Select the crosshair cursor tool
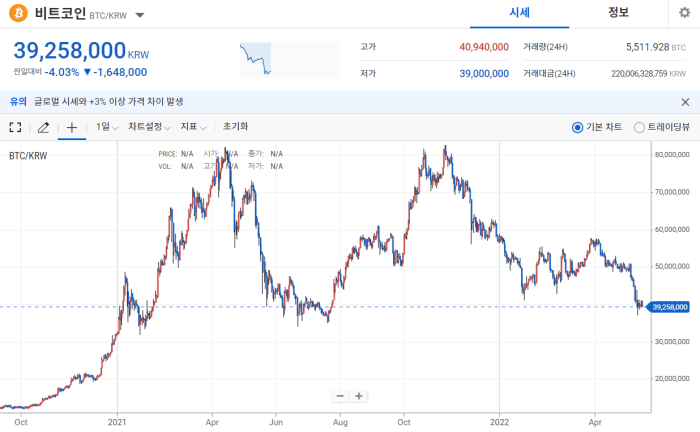Screen dimensions: 700x432 pos(72,128)
